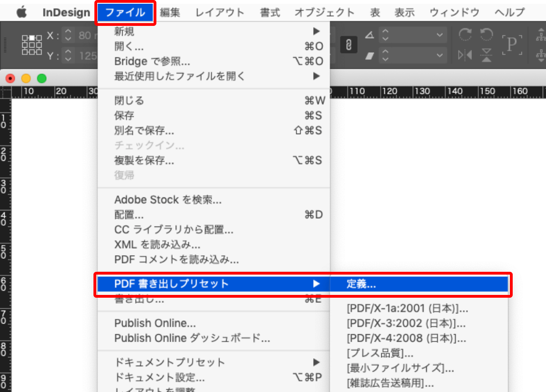
Task: Open the ヘルプ menu
Action: (x=509, y=12)
